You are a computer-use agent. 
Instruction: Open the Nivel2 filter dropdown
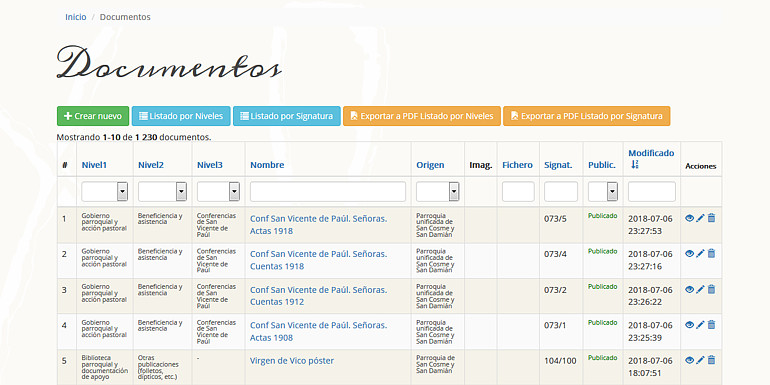(162, 192)
